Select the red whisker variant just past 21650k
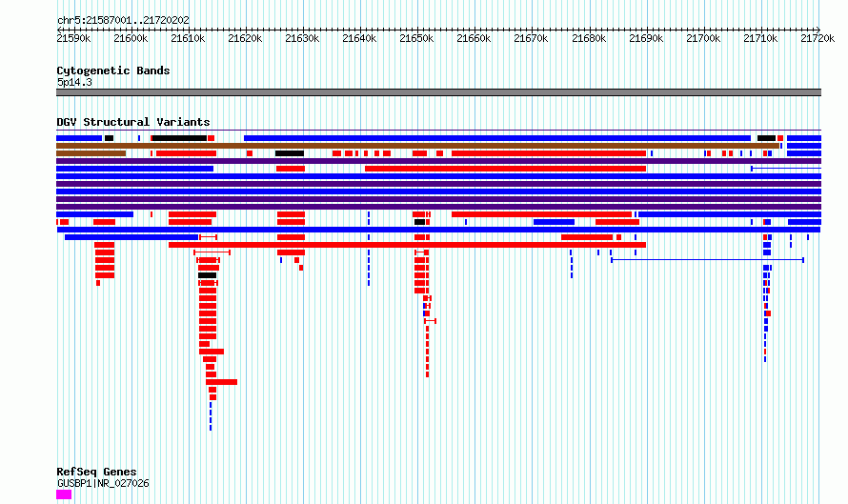Image resolution: width=848 pixels, height=504 pixels. tap(431, 321)
